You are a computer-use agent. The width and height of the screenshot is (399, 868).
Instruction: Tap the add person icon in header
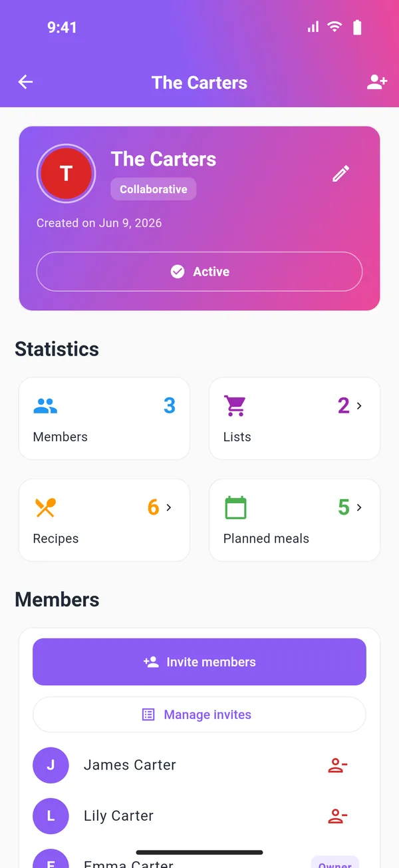377,82
